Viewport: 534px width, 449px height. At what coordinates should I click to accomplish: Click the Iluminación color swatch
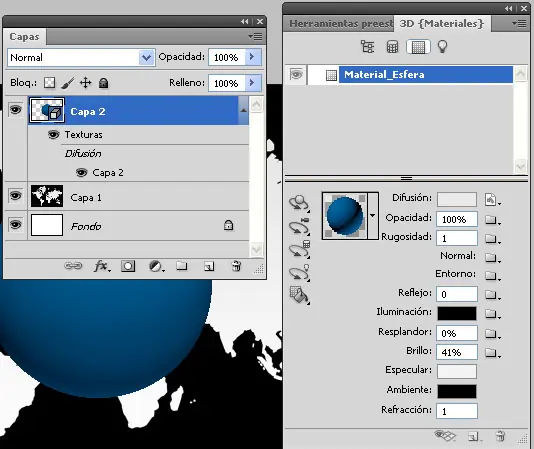(457, 313)
